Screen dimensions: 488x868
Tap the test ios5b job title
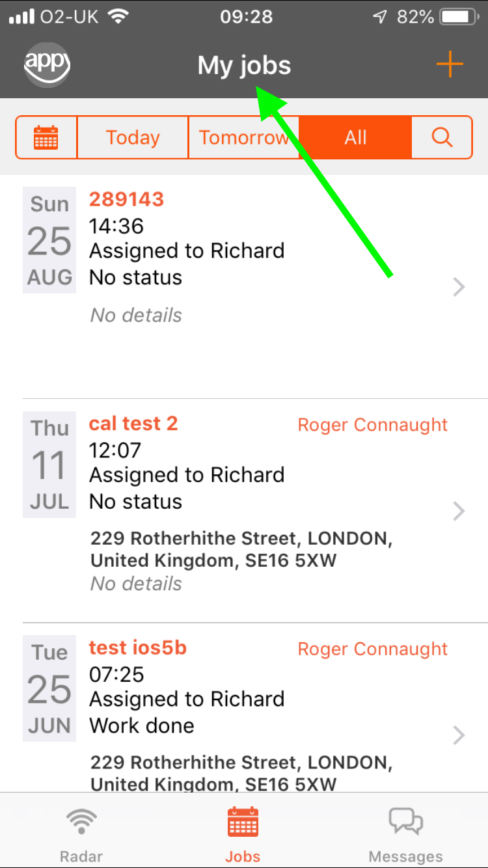click(x=138, y=648)
